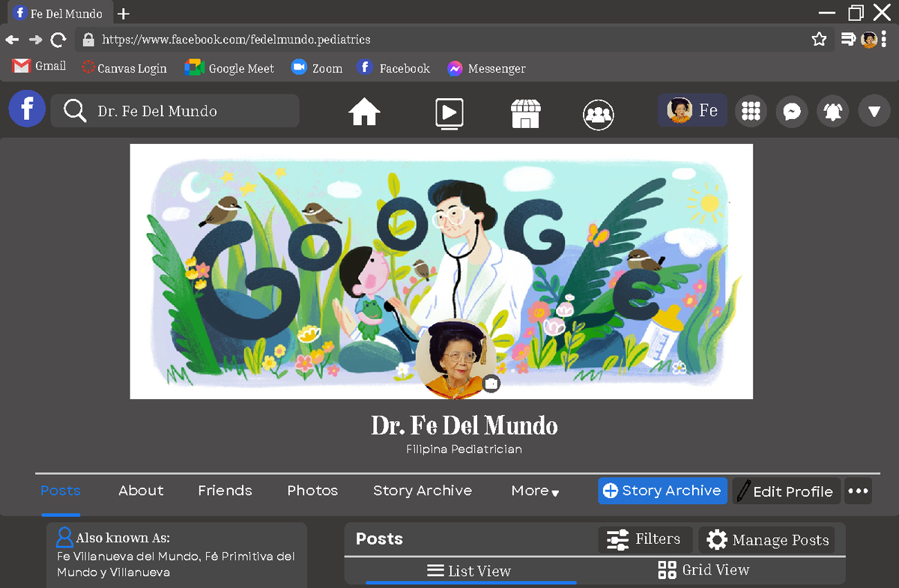Image resolution: width=899 pixels, height=588 pixels.
Task: Open the Photos tab
Action: point(312,491)
